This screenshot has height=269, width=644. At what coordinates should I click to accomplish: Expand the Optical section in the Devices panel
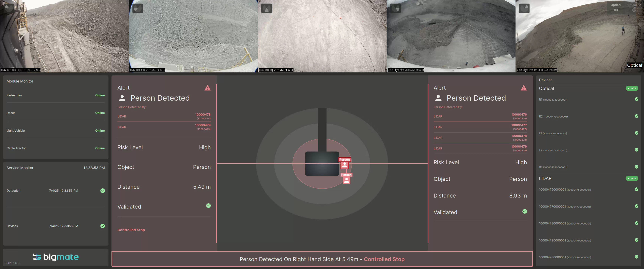pyautogui.click(x=546, y=88)
